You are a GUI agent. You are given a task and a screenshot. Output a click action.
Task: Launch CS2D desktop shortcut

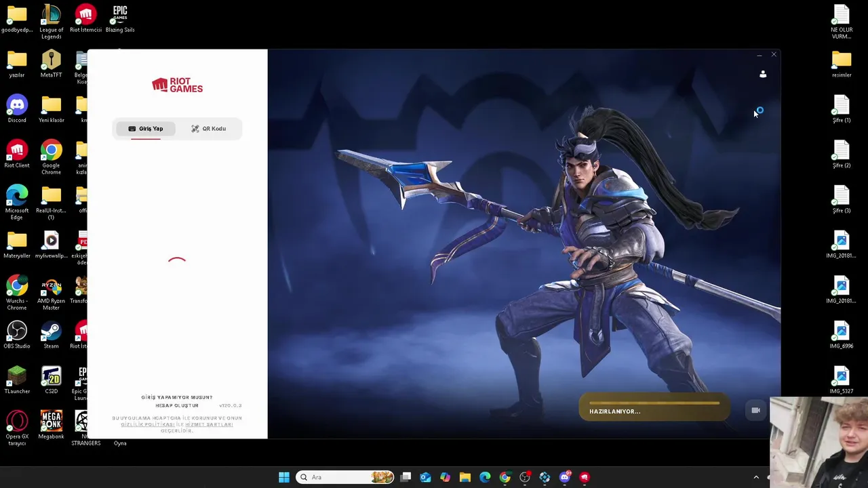pyautogui.click(x=51, y=380)
